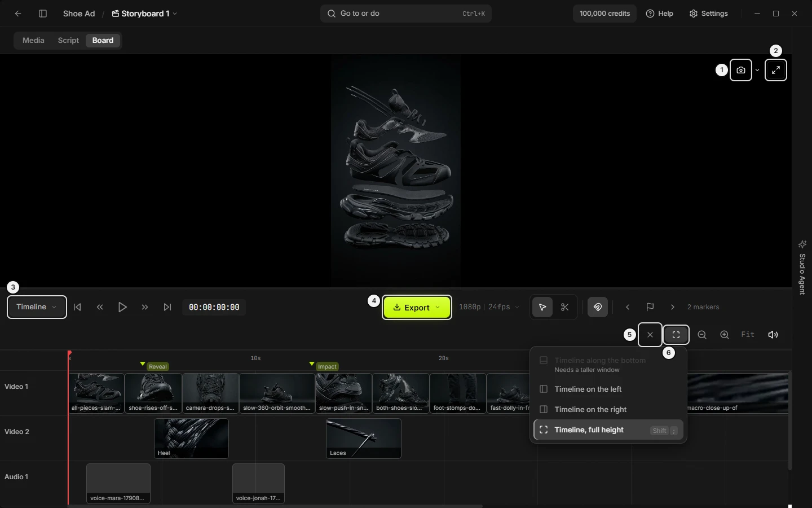Go to next marker

[673, 307]
